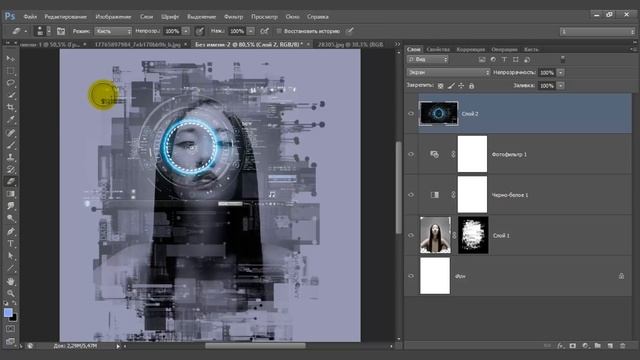Toggle layer filtering switch

[563, 60]
